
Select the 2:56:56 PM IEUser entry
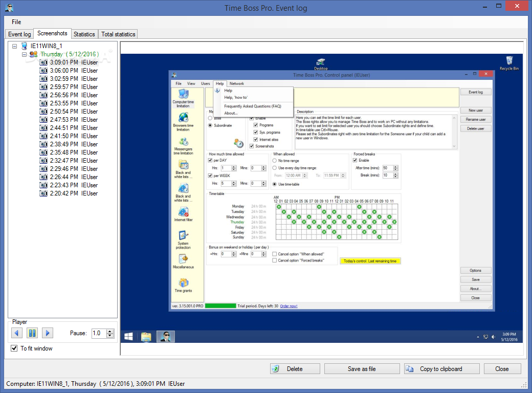[74, 95]
